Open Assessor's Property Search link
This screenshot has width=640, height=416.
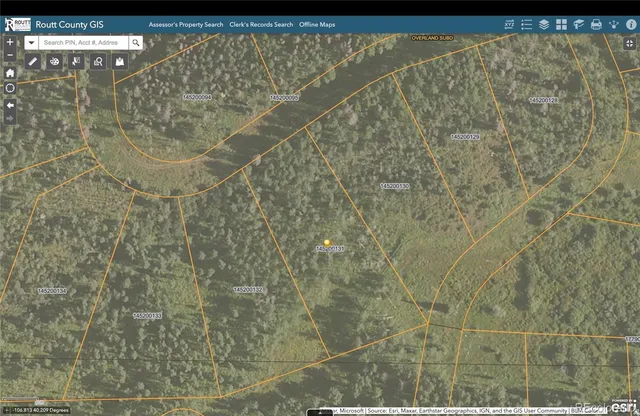pyautogui.click(x=184, y=23)
